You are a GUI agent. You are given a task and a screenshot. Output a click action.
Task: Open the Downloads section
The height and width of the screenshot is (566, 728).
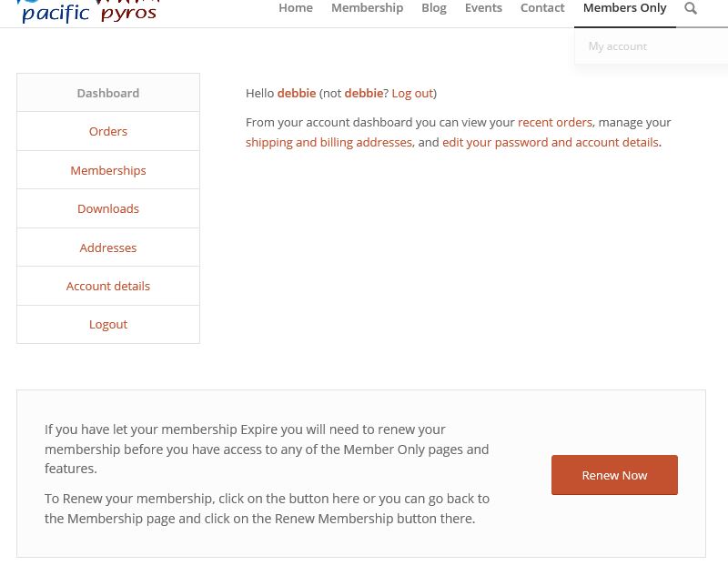(108, 208)
